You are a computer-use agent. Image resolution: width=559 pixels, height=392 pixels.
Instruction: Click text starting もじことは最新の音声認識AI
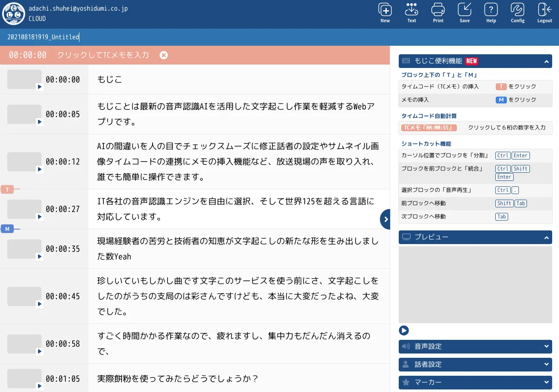click(236, 114)
